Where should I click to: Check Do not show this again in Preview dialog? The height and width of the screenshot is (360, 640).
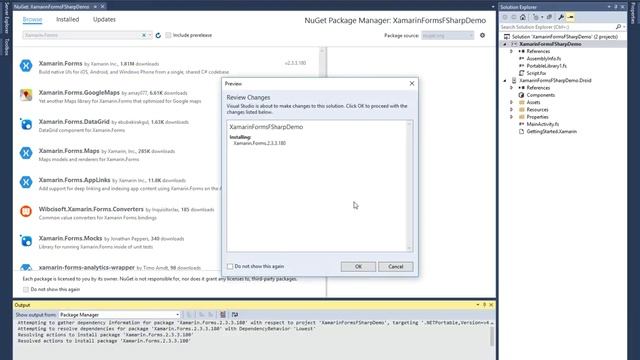tap(230, 266)
